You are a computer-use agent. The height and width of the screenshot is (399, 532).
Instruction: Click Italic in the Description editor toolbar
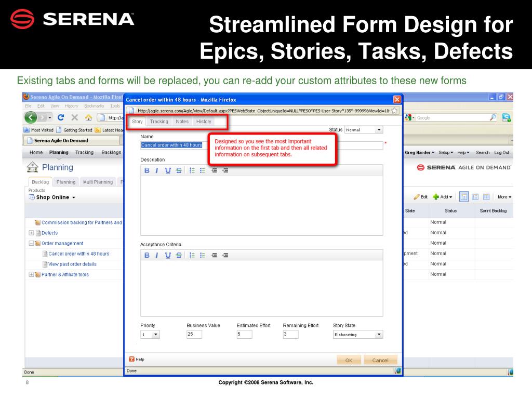pos(157,170)
